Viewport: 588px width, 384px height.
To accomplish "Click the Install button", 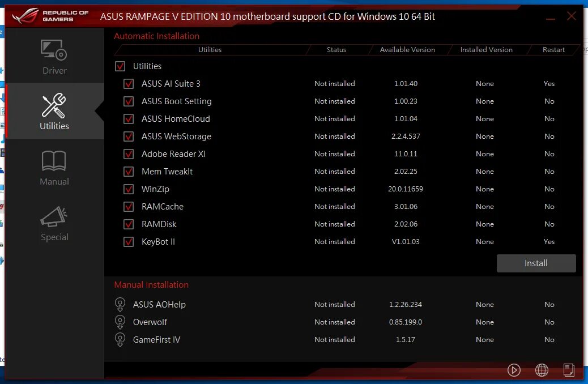I will click(536, 263).
